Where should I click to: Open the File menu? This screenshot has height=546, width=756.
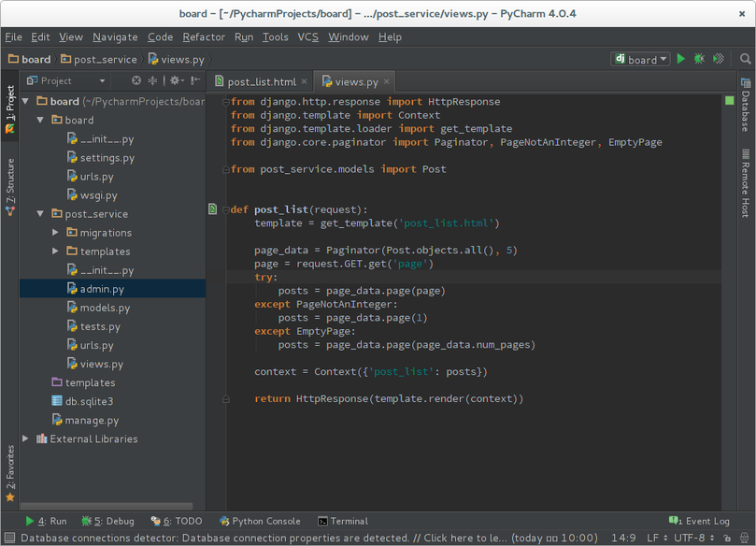[13, 37]
